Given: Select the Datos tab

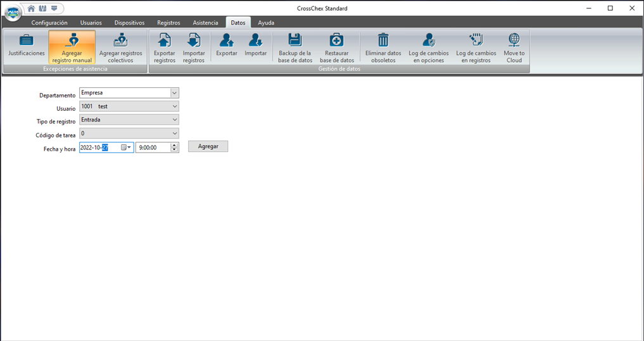Looking at the screenshot, I should (238, 23).
